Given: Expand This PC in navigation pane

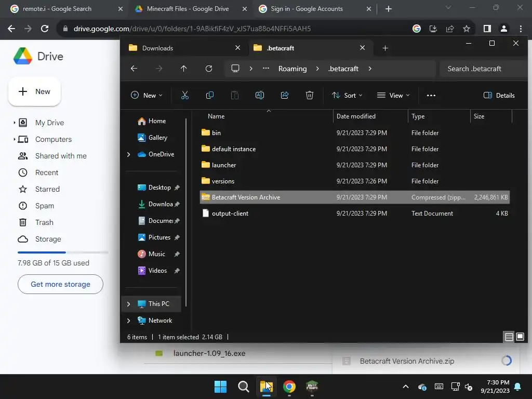Looking at the screenshot, I should (129, 304).
